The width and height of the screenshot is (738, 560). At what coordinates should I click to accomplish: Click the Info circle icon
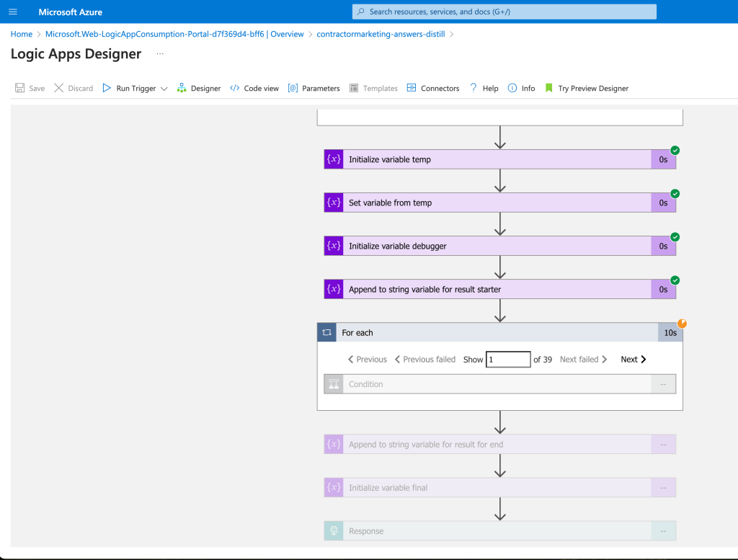(x=512, y=88)
